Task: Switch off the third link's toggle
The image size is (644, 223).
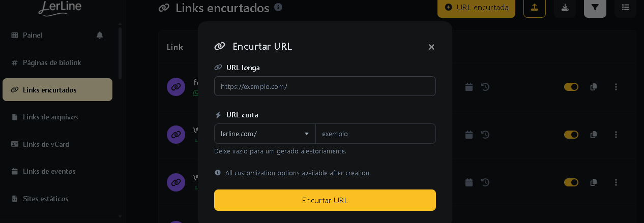Action: 571,182
